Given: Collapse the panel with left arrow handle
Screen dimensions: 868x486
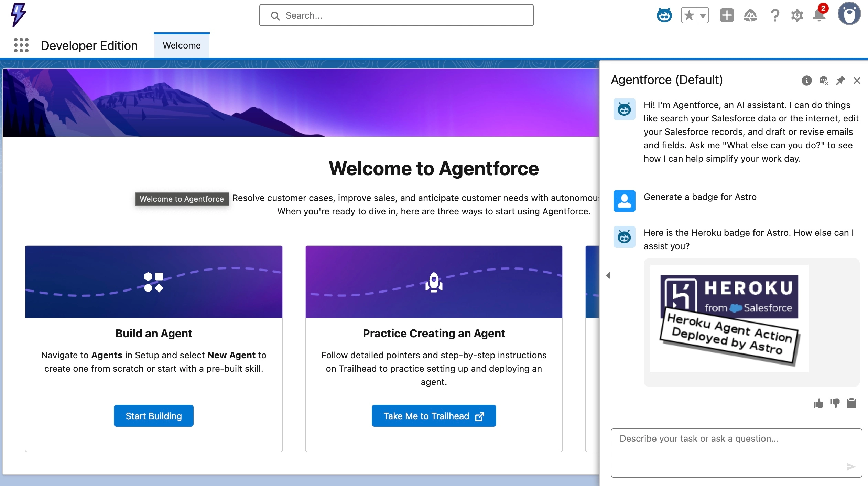Looking at the screenshot, I should (x=608, y=275).
